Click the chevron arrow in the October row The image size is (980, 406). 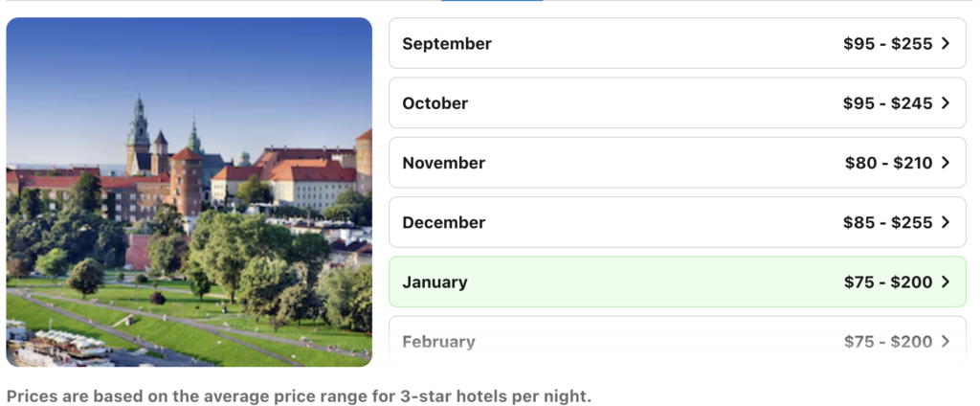[946, 103]
